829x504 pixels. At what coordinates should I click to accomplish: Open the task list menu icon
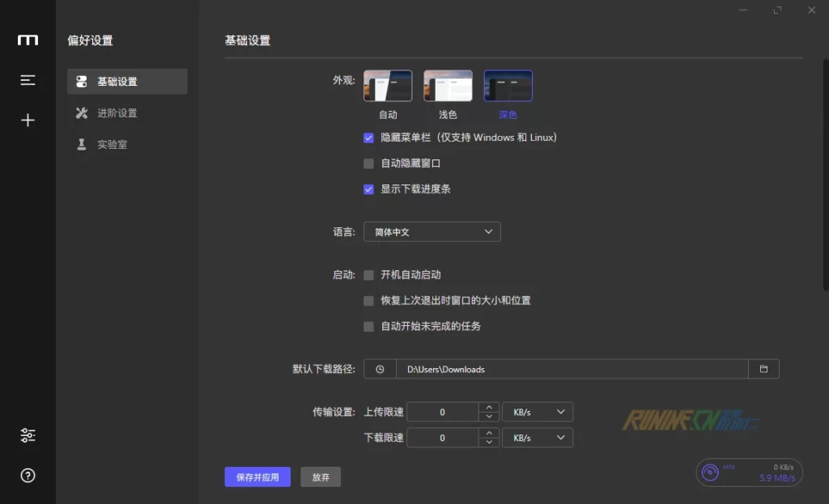28,80
